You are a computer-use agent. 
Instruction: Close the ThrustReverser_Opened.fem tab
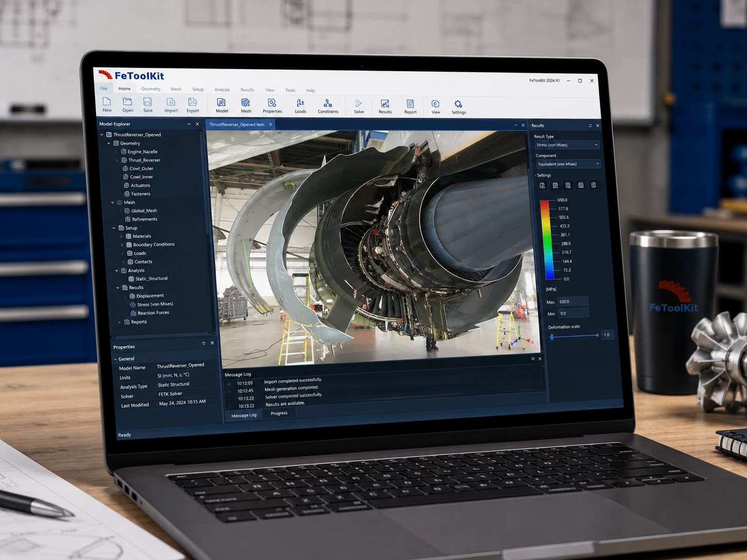coord(270,124)
